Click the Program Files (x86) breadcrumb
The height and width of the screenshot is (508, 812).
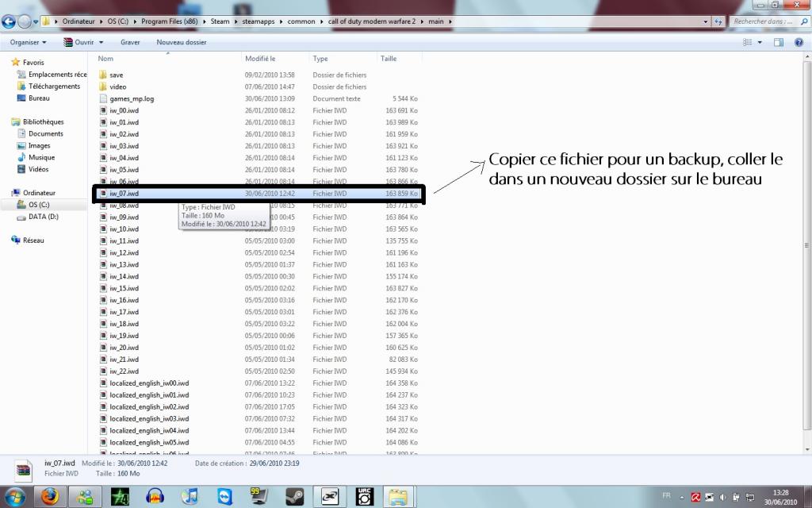click(x=170, y=21)
